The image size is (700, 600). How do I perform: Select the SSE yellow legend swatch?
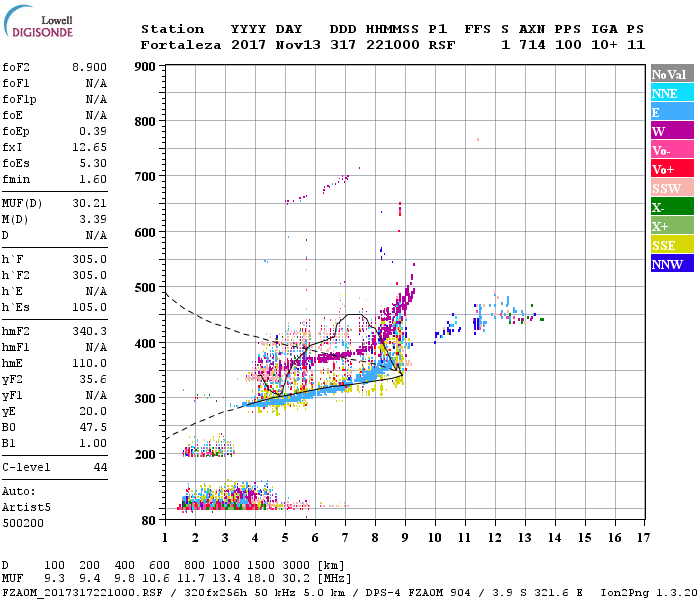click(672, 245)
